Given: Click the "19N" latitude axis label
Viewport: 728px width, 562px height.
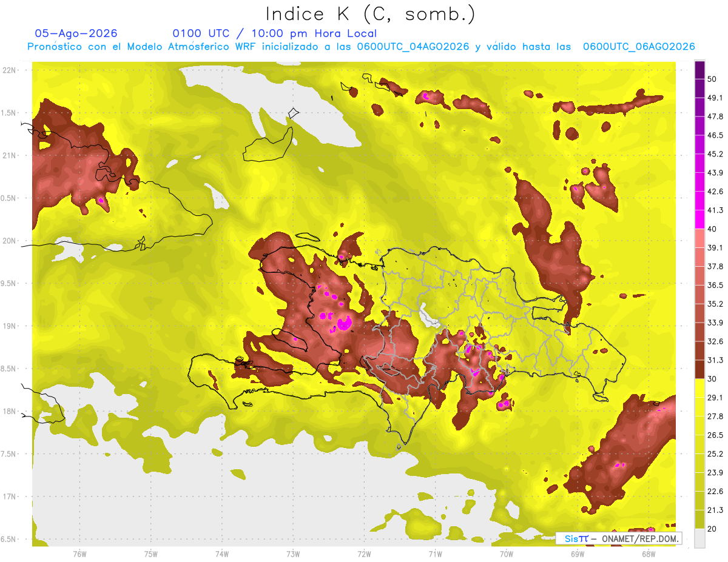Looking at the screenshot, I should tap(10, 326).
